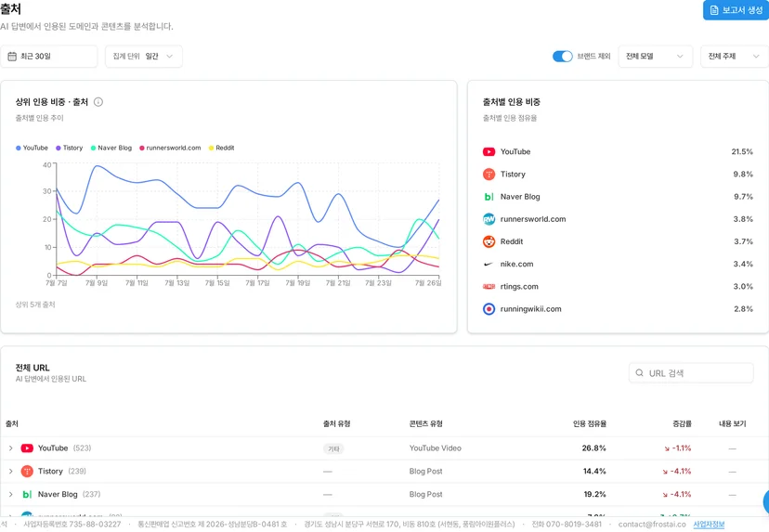Expand the Naver Blog (237) table row

[x=11, y=494]
